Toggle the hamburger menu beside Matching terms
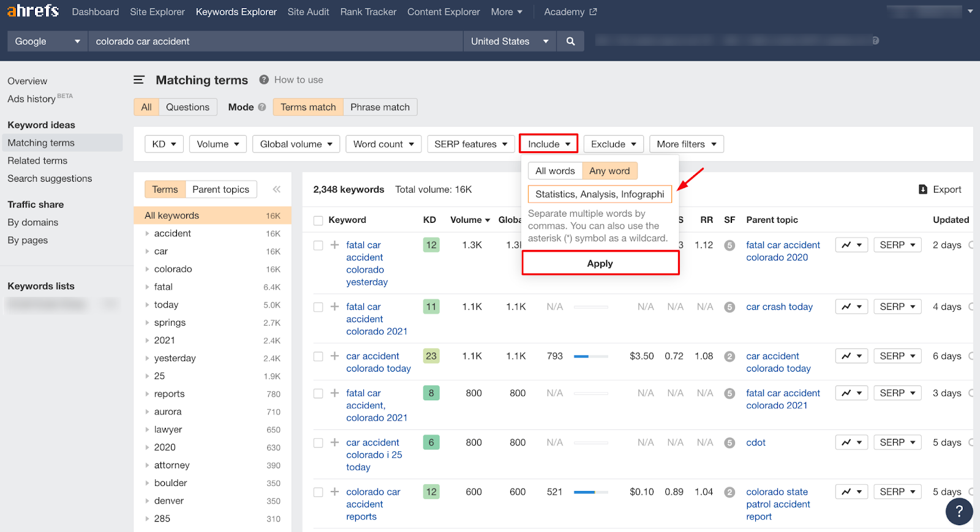The height and width of the screenshot is (532, 980). click(x=139, y=80)
